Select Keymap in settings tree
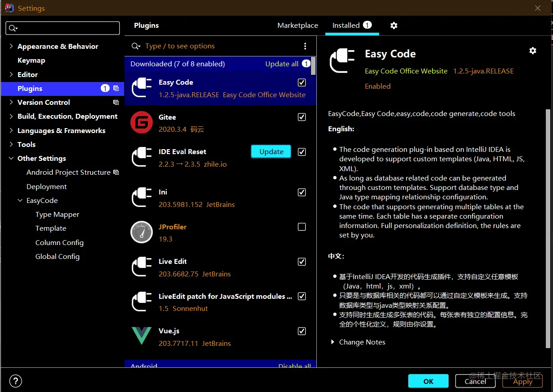This screenshot has height=392, width=553. coord(31,60)
